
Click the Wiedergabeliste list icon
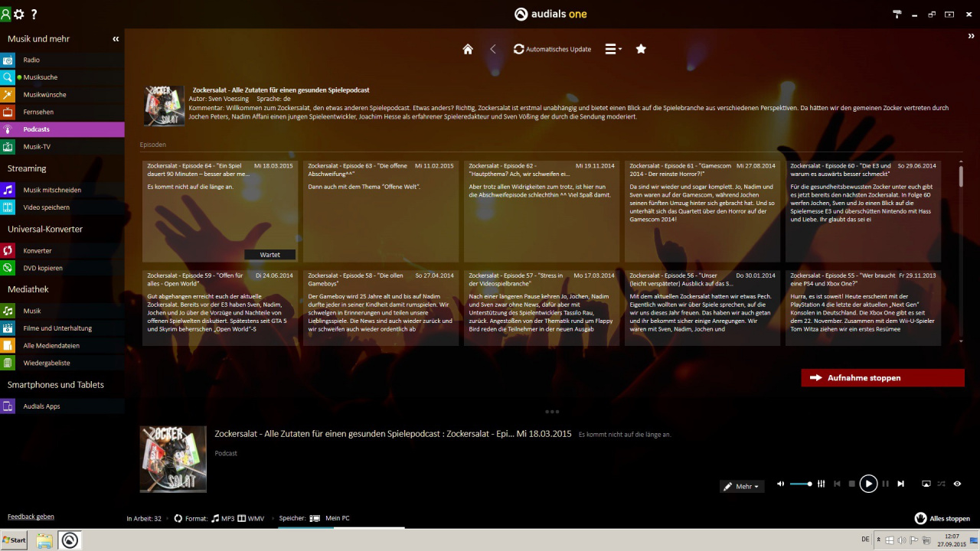coord(8,363)
